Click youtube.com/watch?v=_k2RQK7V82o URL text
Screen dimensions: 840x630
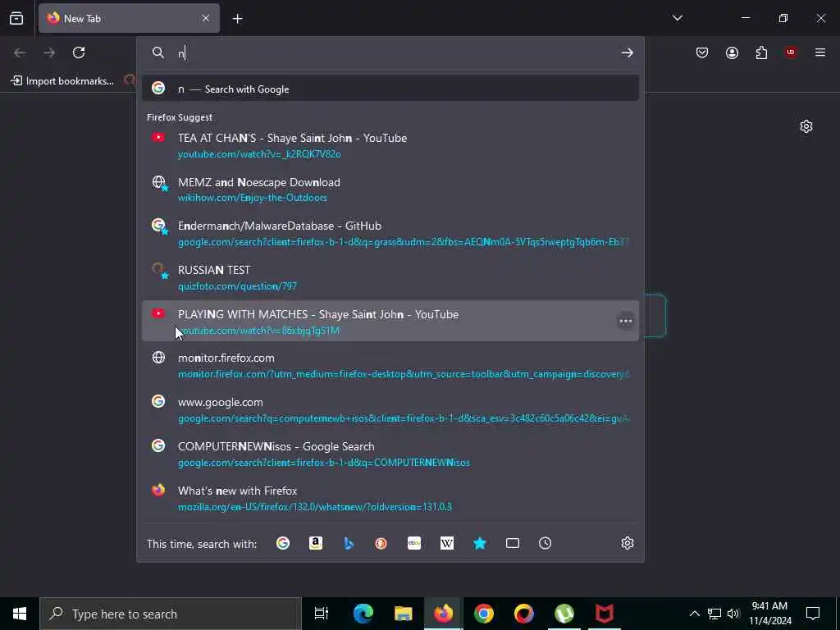click(259, 154)
